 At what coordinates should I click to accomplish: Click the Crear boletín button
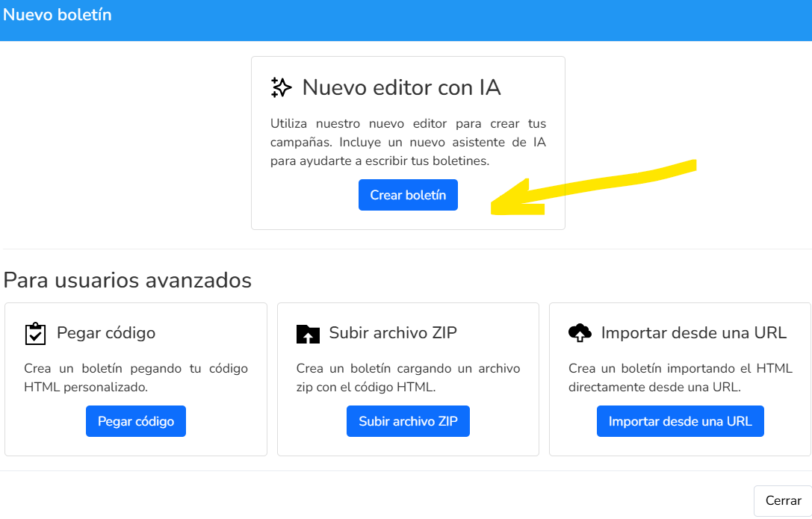[x=408, y=195]
